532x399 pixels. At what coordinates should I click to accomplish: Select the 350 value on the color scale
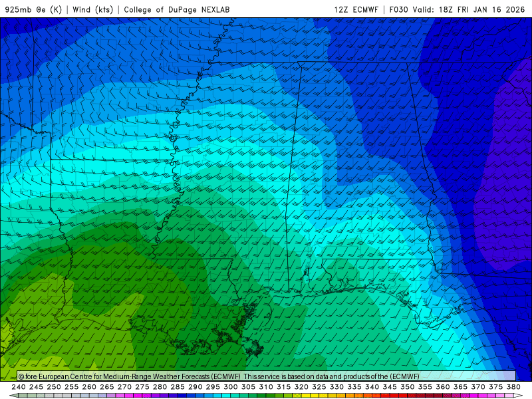point(408,387)
